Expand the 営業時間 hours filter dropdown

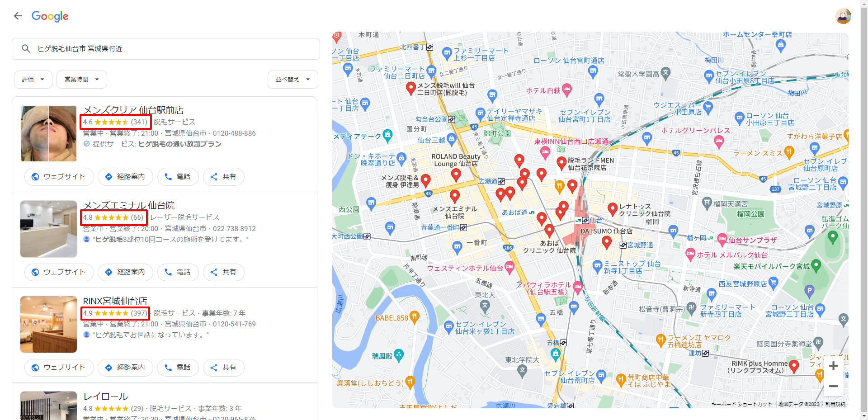pyautogui.click(x=81, y=80)
